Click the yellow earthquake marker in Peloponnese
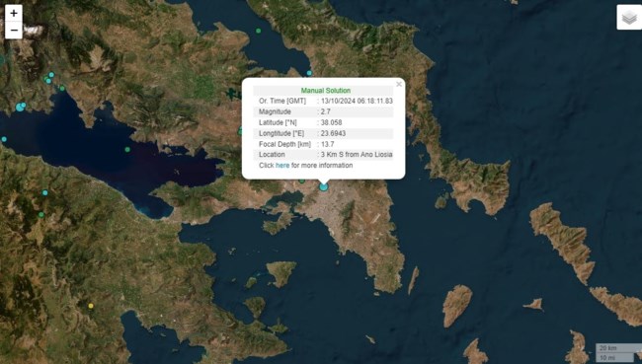Image resolution: width=642 pixels, height=364 pixels. coord(91,306)
